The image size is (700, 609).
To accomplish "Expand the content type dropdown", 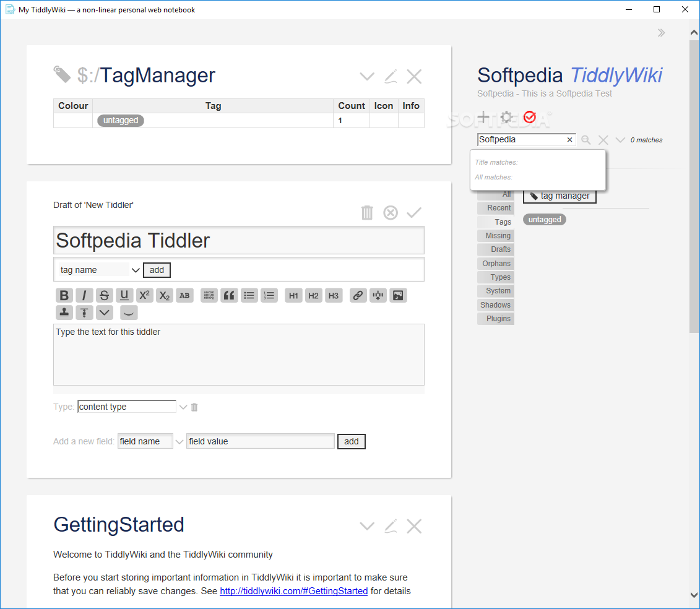I will coord(183,407).
